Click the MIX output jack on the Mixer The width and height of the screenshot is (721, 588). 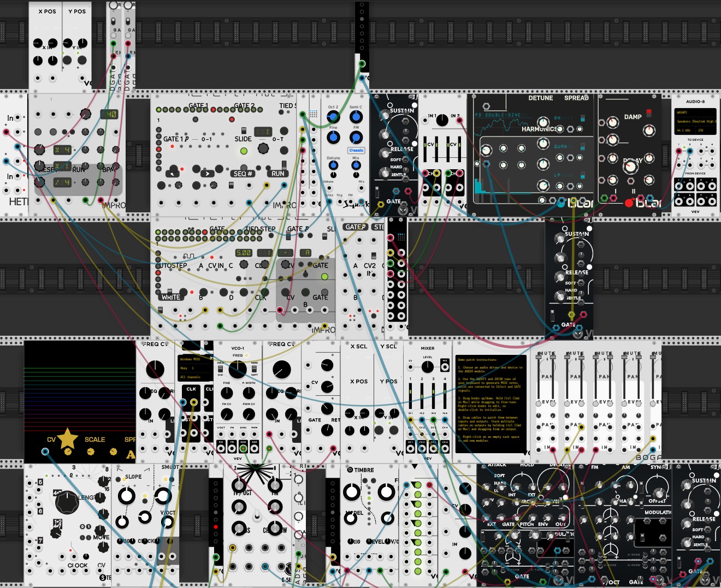pos(445,368)
